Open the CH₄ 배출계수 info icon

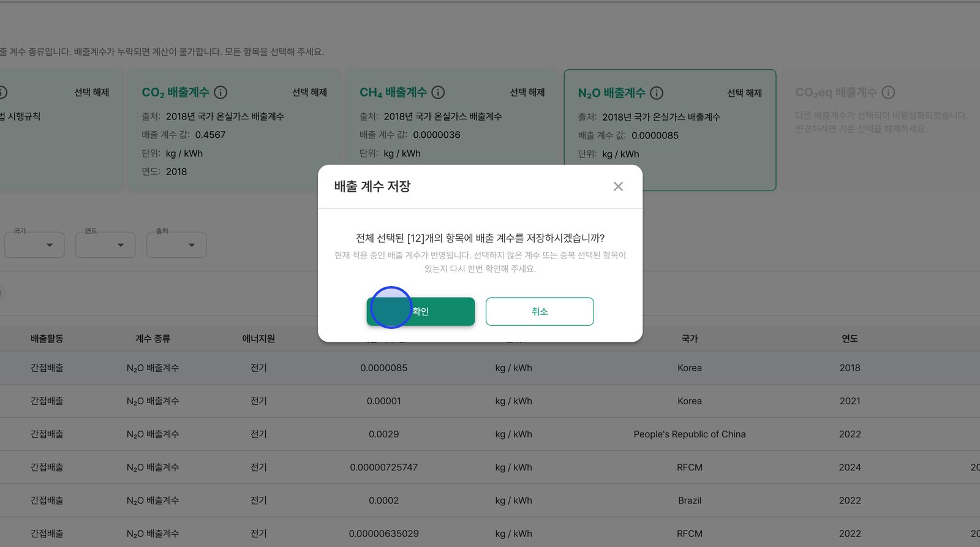click(x=438, y=92)
